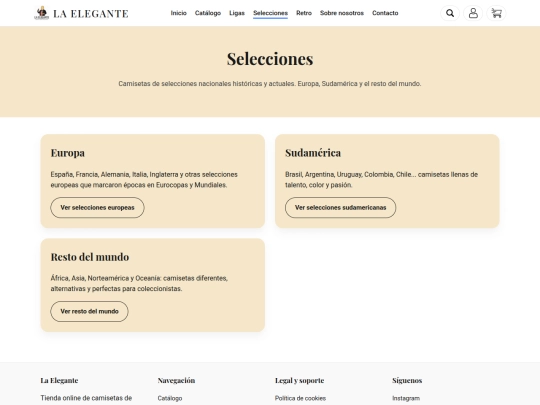The height and width of the screenshot is (405, 540).
Task: Click the Resto del mundo heading
Action: 90,257
